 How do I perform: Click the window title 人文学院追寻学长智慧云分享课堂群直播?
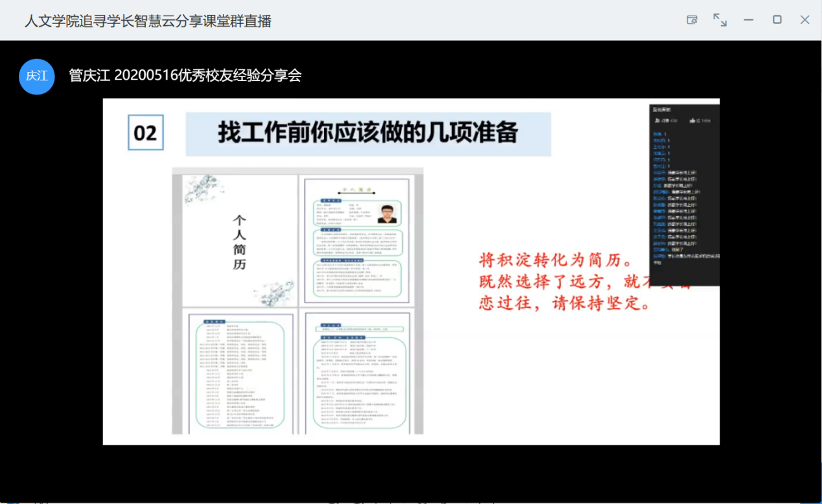point(148,21)
